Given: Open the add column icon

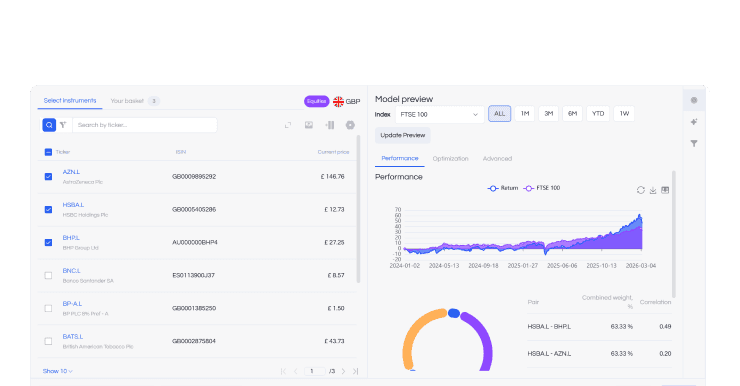Looking at the screenshot, I should tap(330, 125).
